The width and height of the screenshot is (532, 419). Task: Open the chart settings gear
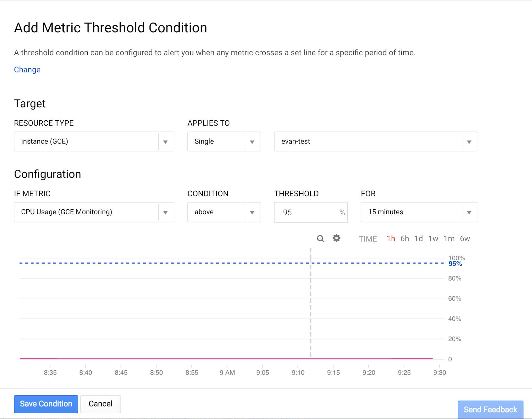pyautogui.click(x=336, y=239)
